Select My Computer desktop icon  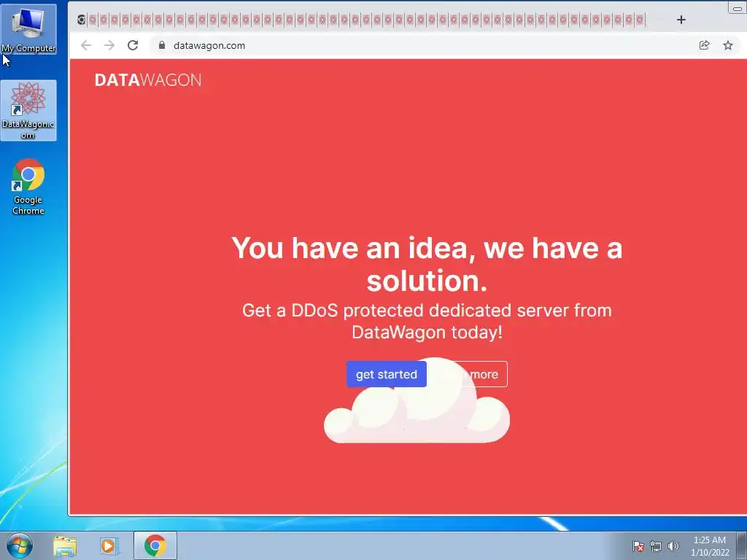28,29
